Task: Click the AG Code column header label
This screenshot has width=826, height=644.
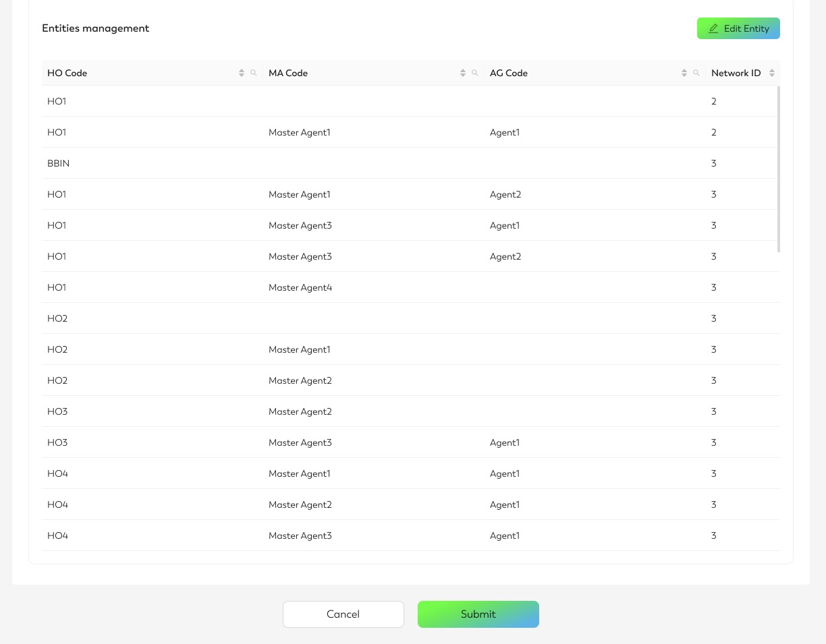Action: click(509, 73)
